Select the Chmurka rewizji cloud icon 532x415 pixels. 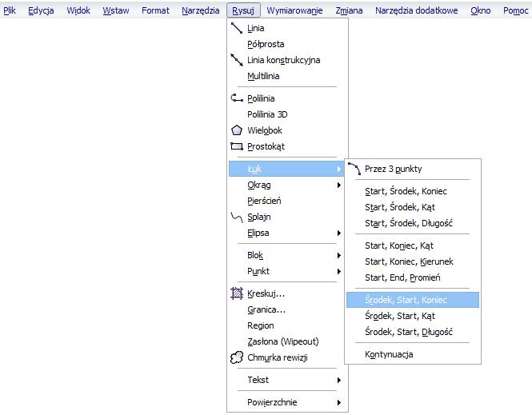(x=237, y=357)
